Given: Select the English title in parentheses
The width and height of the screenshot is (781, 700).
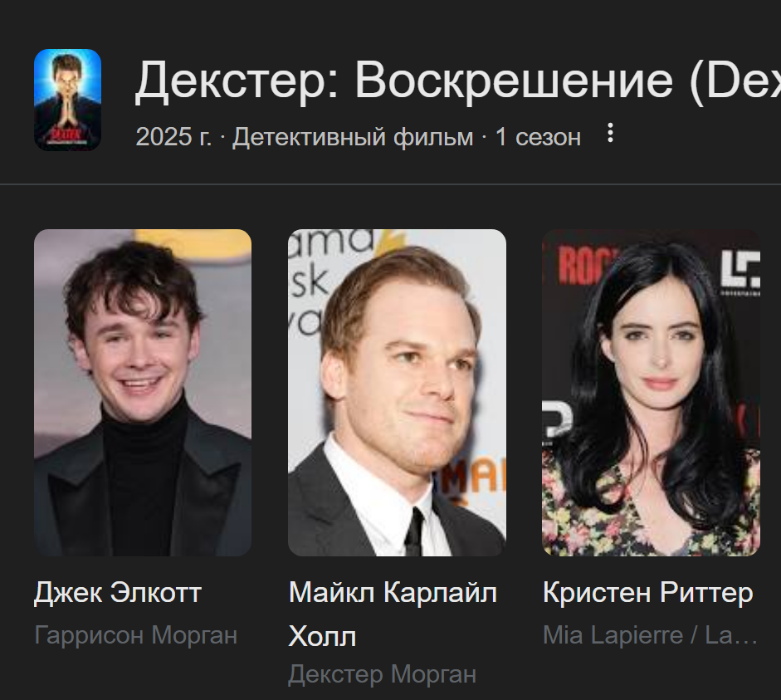Looking at the screenshot, I should point(735,80).
